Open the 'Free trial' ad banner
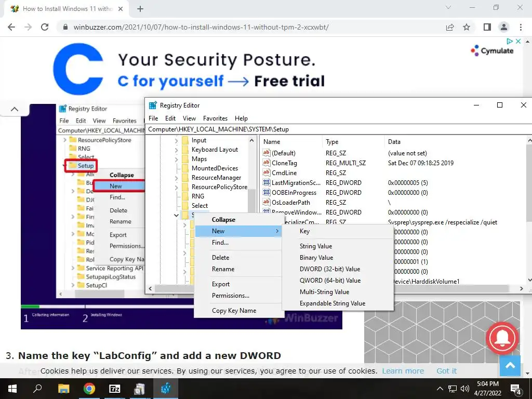Screen dimensions: 532x399 [289, 81]
